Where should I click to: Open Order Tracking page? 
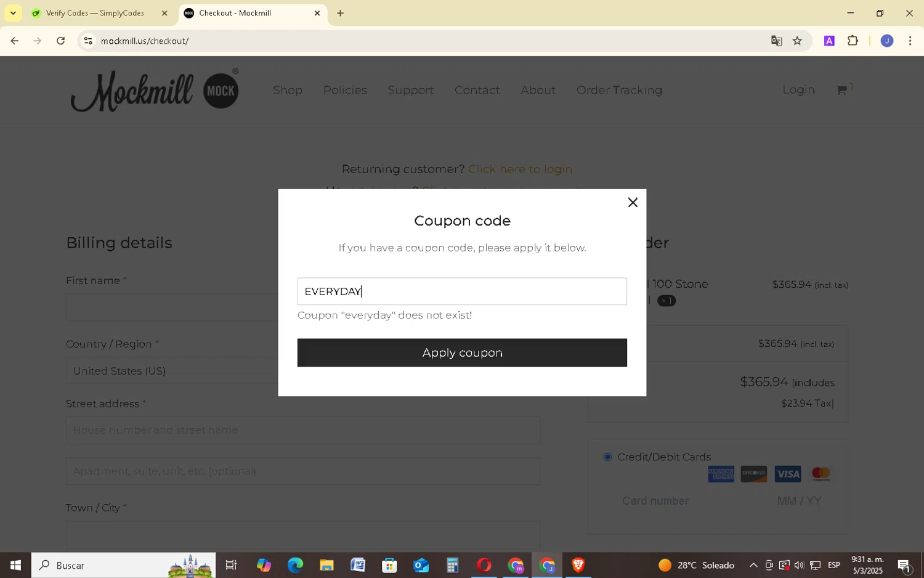point(619,90)
